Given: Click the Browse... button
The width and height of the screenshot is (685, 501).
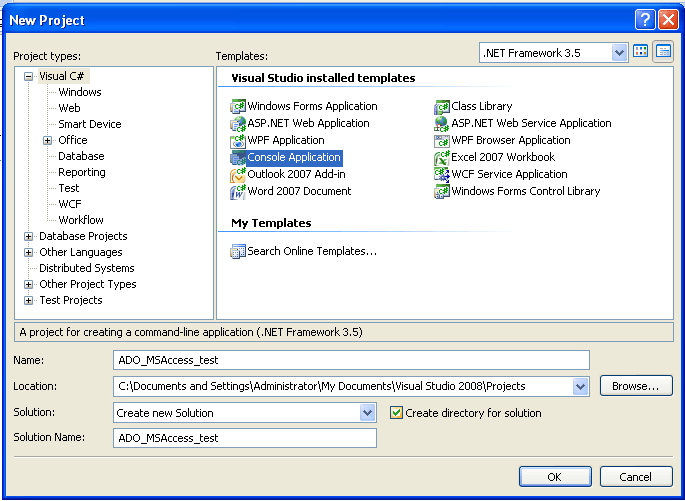Looking at the screenshot, I should pos(635,386).
